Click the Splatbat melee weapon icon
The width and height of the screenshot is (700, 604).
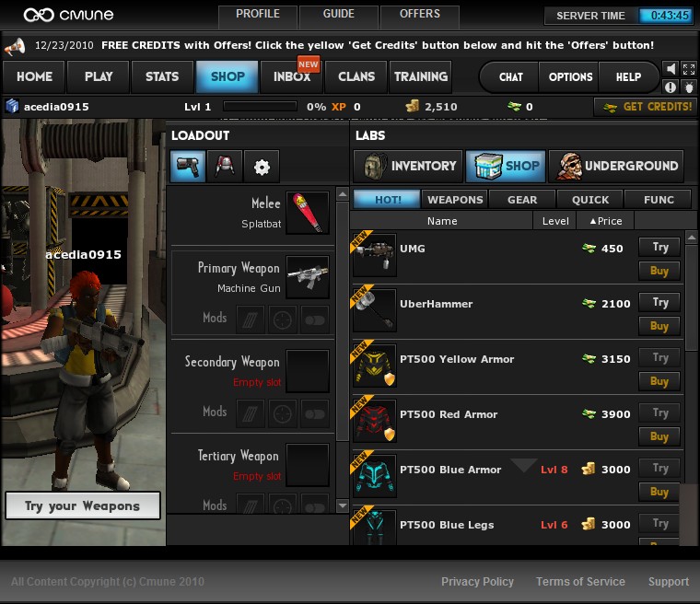[x=307, y=213]
